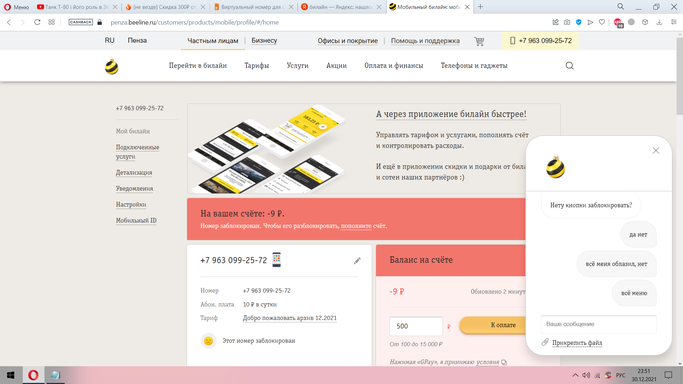Open the RU language selector
Image resolution: width=683 pixels, height=384 pixels.
tap(109, 40)
